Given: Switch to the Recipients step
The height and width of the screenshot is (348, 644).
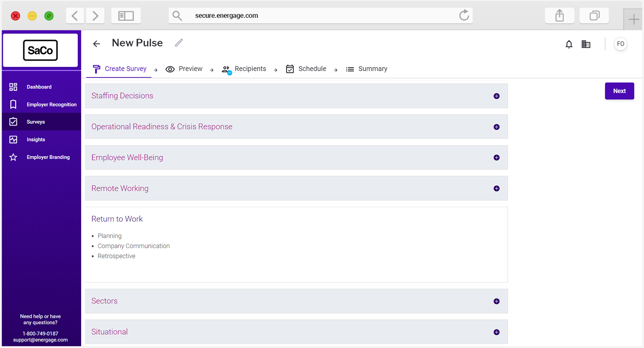Looking at the screenshot, I should [244, 69].
